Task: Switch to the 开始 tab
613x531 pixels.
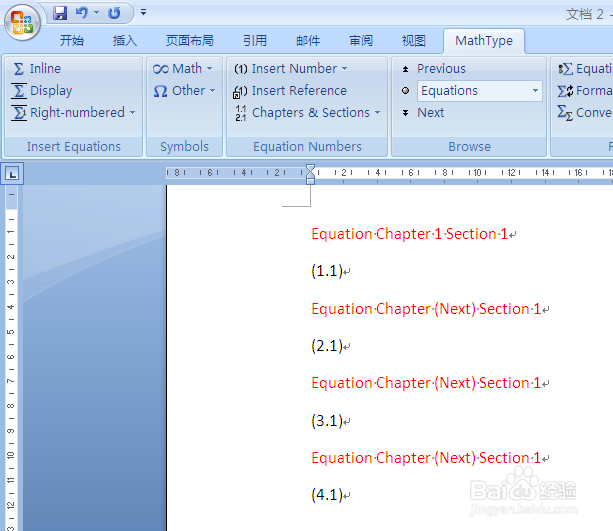Action: coord(72,40)
